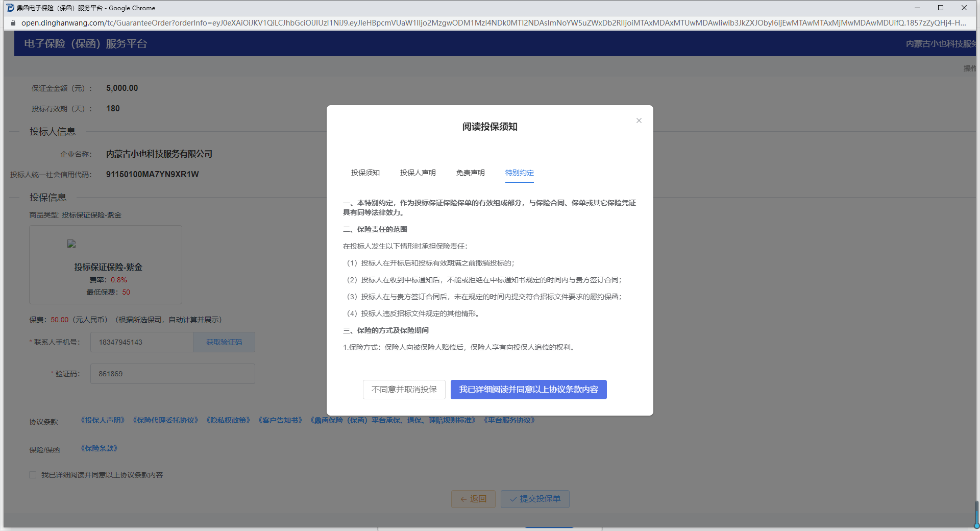Click the 费率 0.8% text

click(108, 280)
